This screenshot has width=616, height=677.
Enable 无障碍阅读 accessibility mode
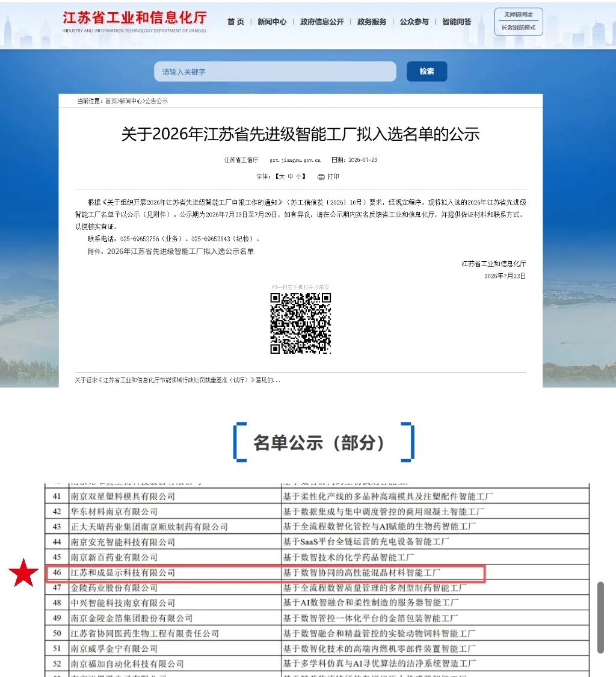[519, 14]
